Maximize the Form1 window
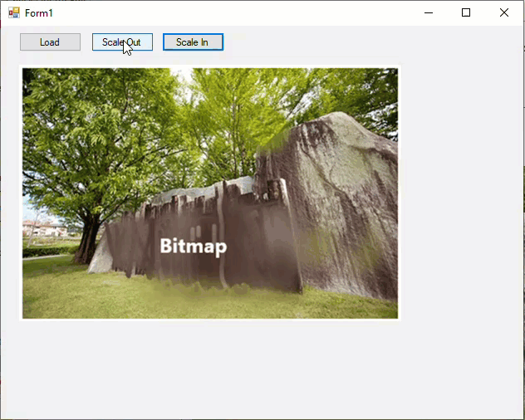The height and width of the screenshot is (420, 525). tap(466, 12)
